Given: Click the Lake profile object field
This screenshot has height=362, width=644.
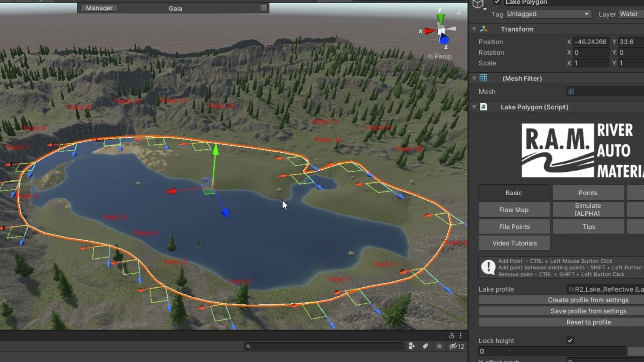Looking at the screenshot, I should click(x=605, y=289).
